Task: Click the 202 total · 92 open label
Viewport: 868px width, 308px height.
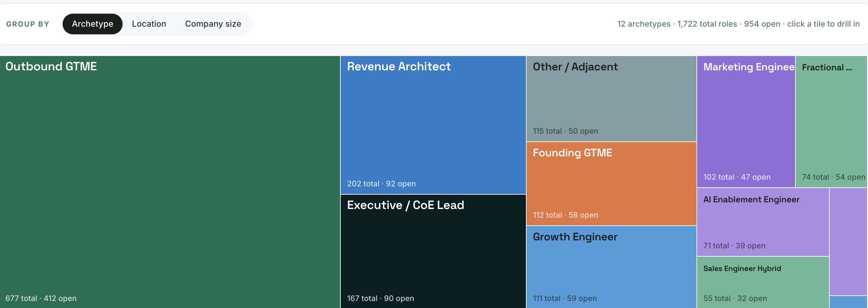Action: coord(381,184)
